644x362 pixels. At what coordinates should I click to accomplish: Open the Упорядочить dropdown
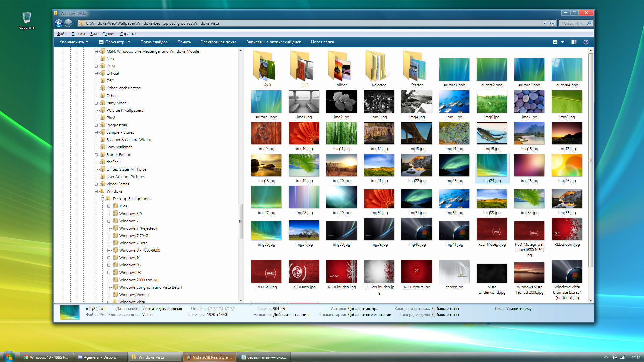[74, 42]
